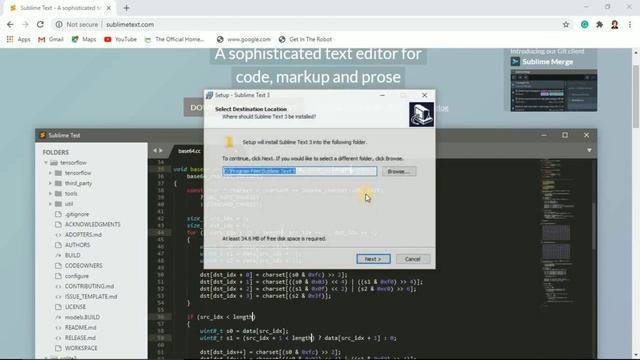Select RELEASE.md in the sidebar

point(80,338)
